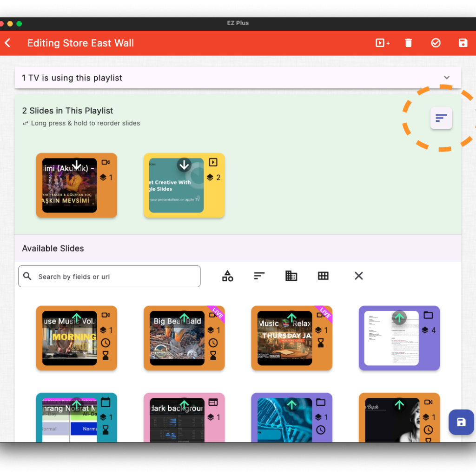The height and width of the screenshot is (476, 476).
Task: Select the Creative With Slides thumbnail
Action: [176, 185]
